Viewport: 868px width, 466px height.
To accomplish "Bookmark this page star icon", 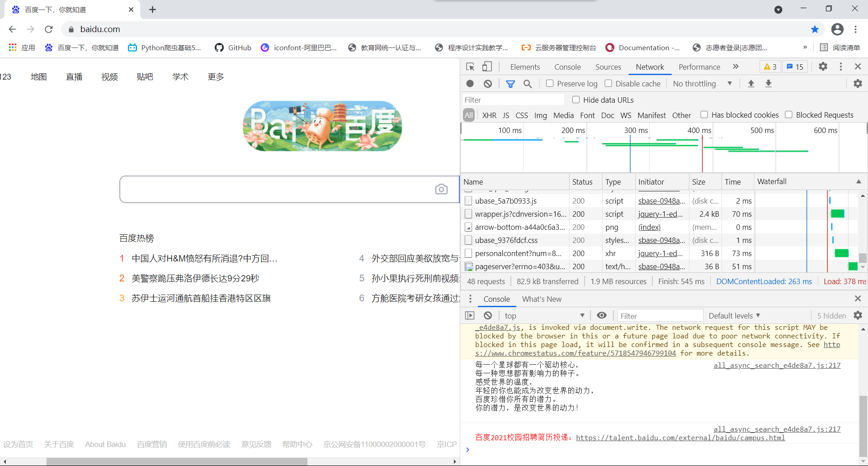I will (815, 29).
